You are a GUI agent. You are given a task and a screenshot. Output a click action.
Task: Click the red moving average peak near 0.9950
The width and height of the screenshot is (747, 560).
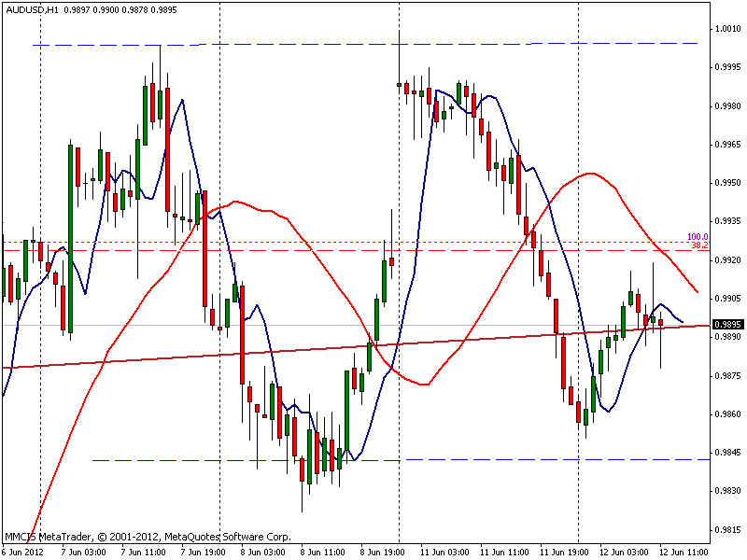coord(591,174)
